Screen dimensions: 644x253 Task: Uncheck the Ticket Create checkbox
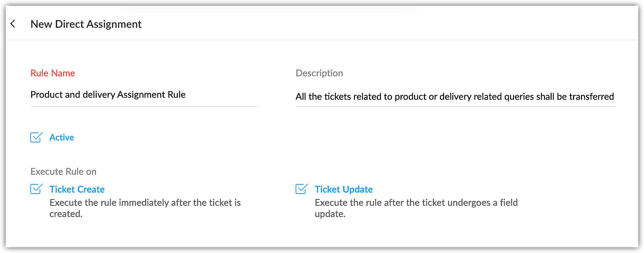[36, 189]
